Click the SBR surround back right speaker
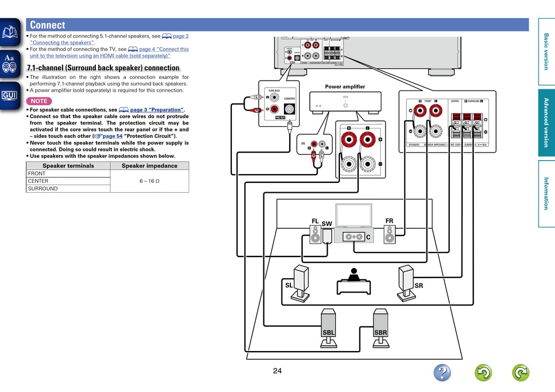 pyautogui.click(x=381, y=328)
